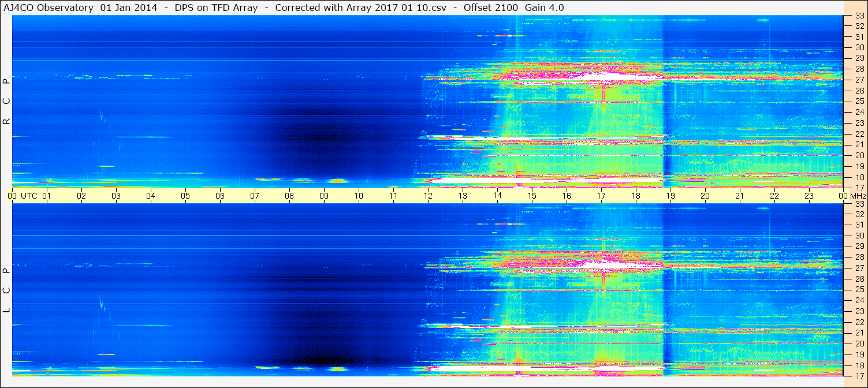The image size is (868, 388).
Task: Pick the 18 MHz label in RCP panel
Action: (x=859, y=177)
